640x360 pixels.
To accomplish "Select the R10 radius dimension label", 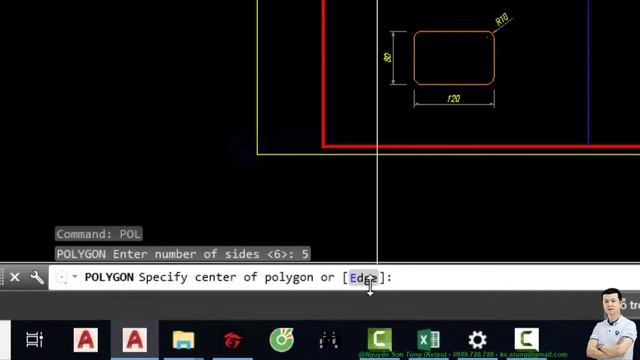I will tap(502, 20).
